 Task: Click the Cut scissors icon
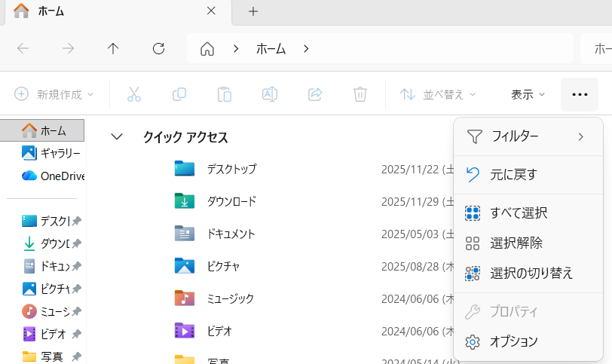(x=134, y=94)
